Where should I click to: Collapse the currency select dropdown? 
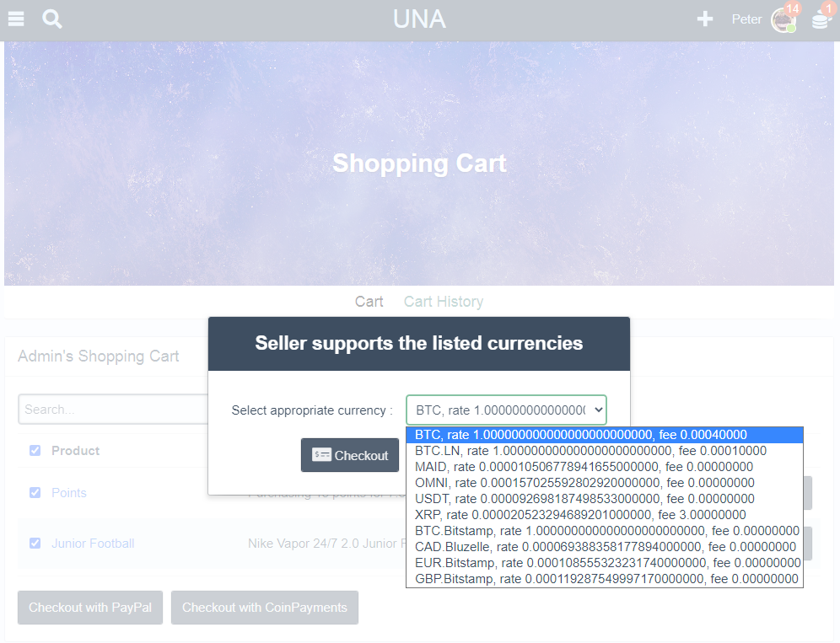coord(506,410)
